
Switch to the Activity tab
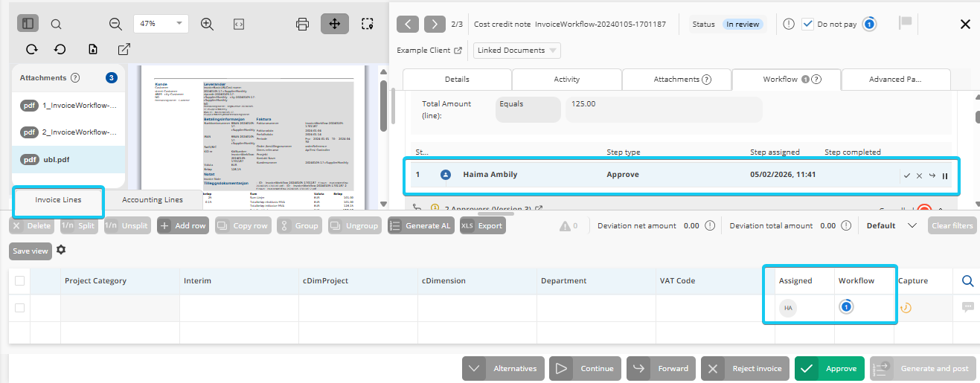[x=566, y=80]
